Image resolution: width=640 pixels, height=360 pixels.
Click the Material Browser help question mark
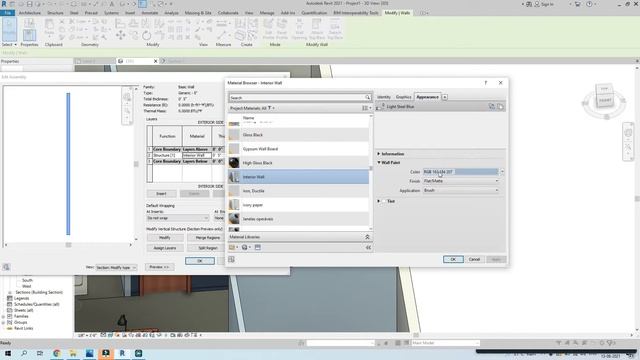coord(486,83)
